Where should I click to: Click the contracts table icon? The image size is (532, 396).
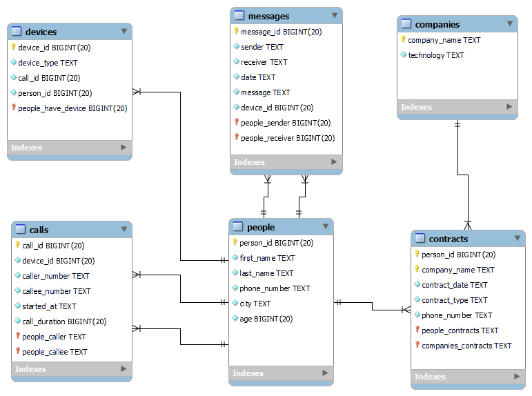click(x=420, y=239)
